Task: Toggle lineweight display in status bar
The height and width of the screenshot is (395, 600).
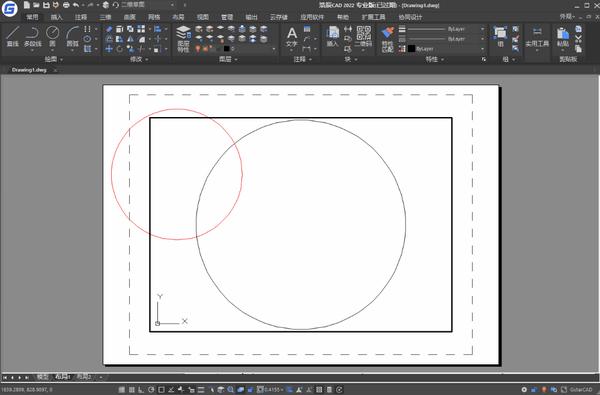Action: (x=201, y=390)
